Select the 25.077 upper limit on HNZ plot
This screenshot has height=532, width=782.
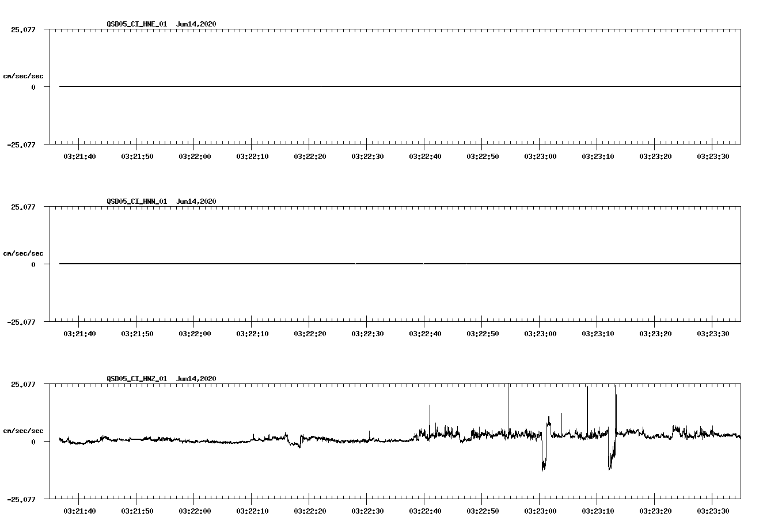23,384
